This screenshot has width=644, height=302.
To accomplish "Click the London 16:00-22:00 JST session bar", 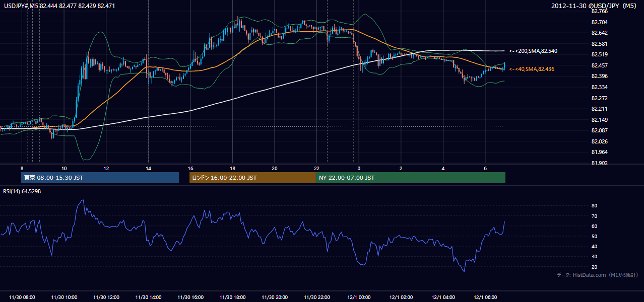I will click(252, 178).
